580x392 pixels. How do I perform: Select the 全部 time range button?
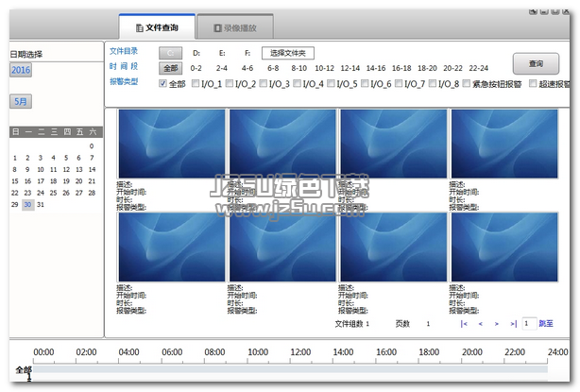[x=171, y=68]
